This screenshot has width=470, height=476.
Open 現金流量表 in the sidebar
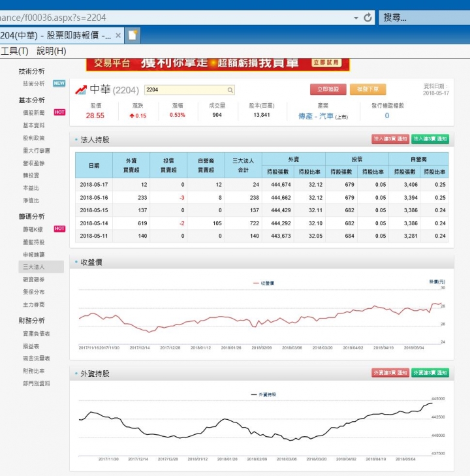pos(37,358)
